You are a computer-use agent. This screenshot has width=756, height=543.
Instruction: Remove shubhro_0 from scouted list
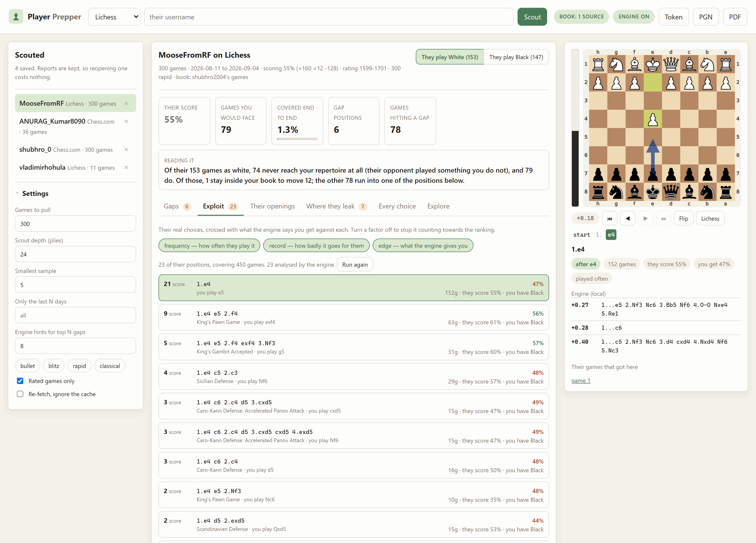126,149
